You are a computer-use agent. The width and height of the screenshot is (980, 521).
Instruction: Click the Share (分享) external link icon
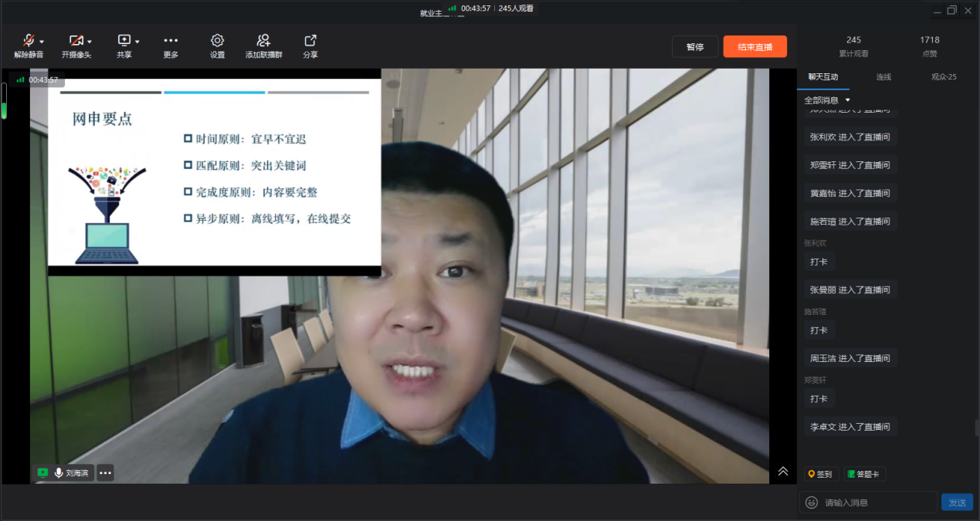pos(310,41)
